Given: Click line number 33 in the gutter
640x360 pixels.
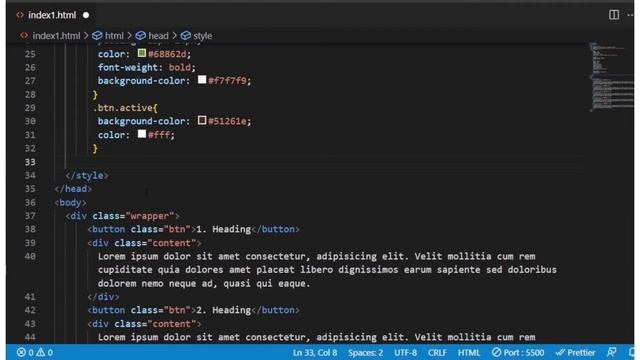Looking at the screenshot, I should click(x=30, y=162).
